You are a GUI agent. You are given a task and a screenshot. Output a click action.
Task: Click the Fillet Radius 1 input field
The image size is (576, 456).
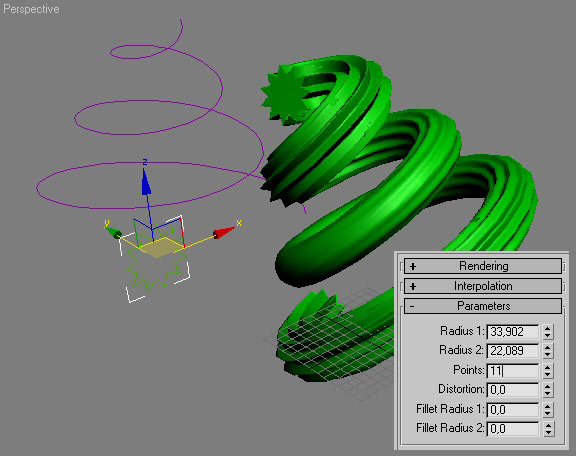point(513,409)
